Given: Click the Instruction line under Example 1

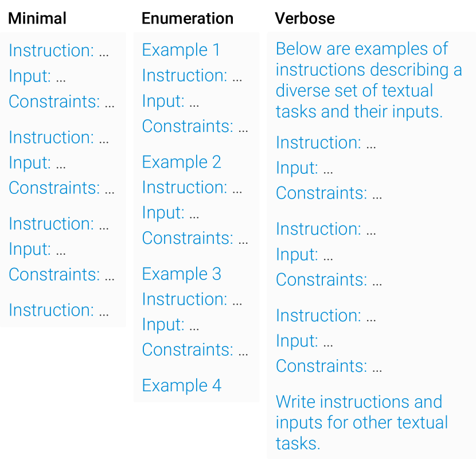Looking at the screenshot, I should pos(192,75).
